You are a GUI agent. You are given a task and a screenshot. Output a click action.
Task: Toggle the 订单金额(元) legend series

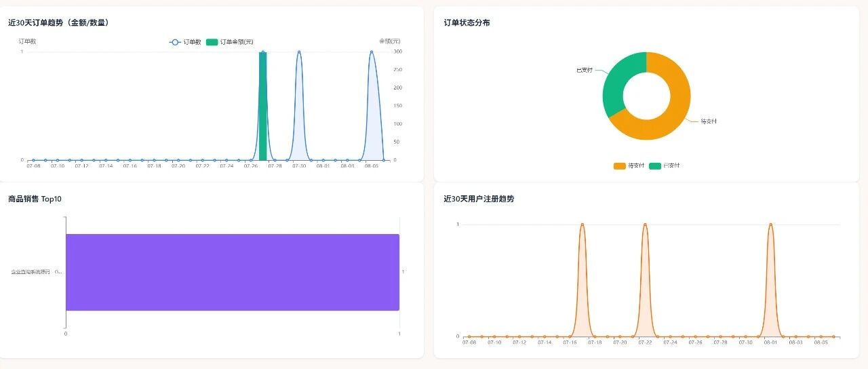(x=229, y=42)
